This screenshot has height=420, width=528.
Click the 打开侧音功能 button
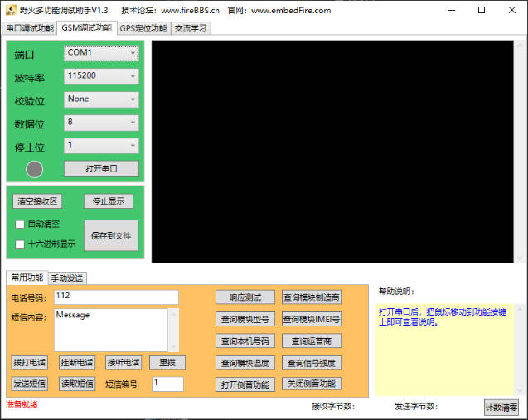[x=245, y=384]
